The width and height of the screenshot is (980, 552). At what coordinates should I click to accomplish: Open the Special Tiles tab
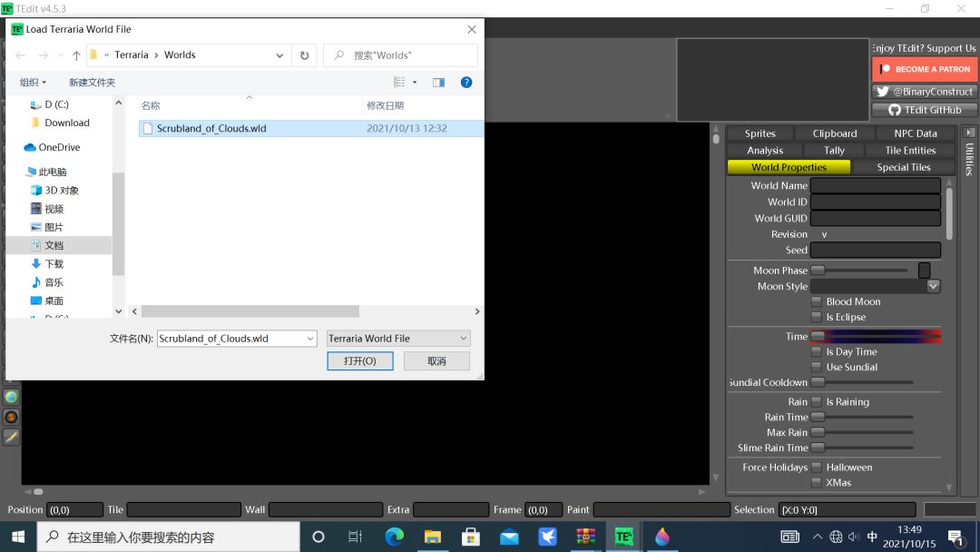point(904,167)
